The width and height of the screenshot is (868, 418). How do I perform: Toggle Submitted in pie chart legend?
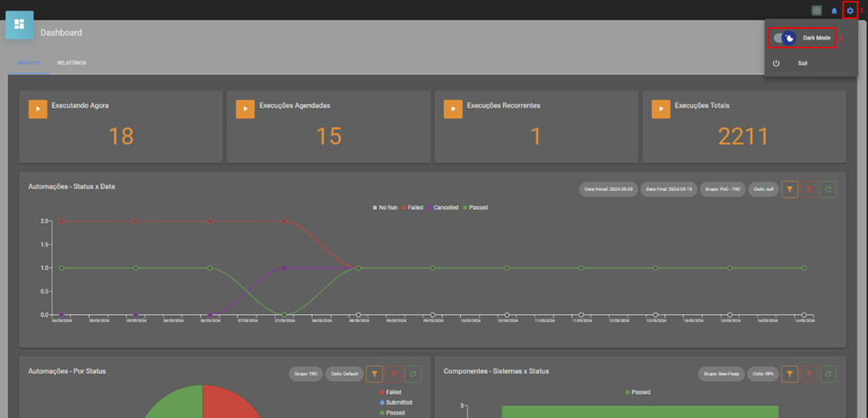[395, 403]
